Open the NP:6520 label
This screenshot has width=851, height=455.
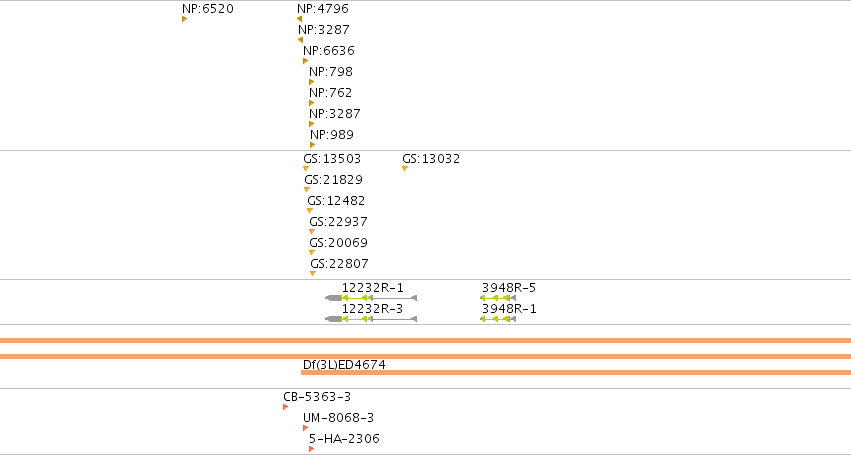[208, 9]
